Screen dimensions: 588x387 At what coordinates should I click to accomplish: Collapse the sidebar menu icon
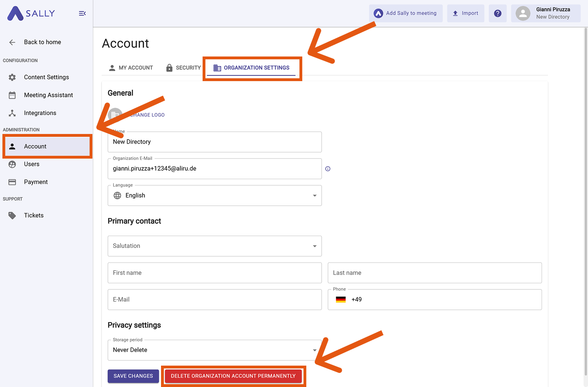coord(82,13)
